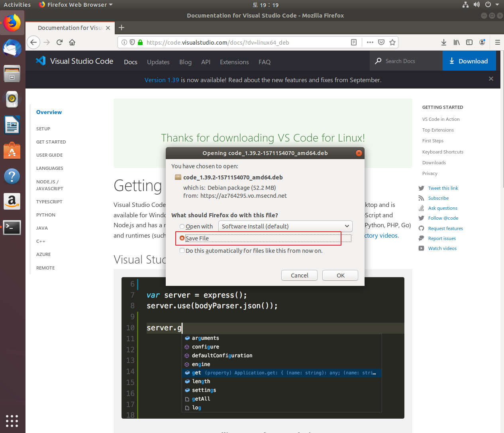Toggle reader view in the address bar

click(x=353, y=42)
